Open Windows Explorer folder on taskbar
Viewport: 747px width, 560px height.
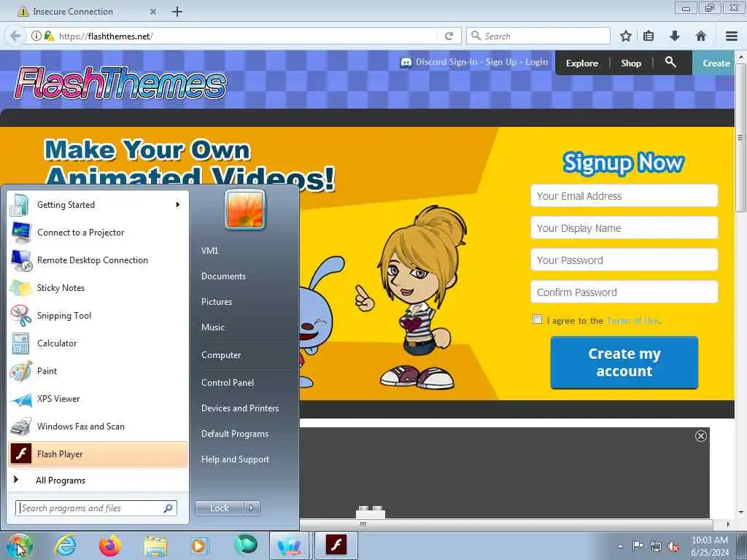pos(155,547)
